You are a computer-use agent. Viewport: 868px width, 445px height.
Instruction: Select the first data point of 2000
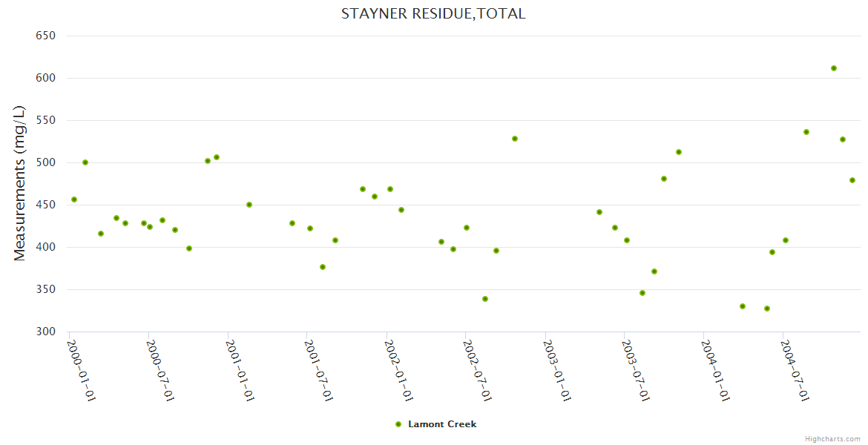(74, 200)
